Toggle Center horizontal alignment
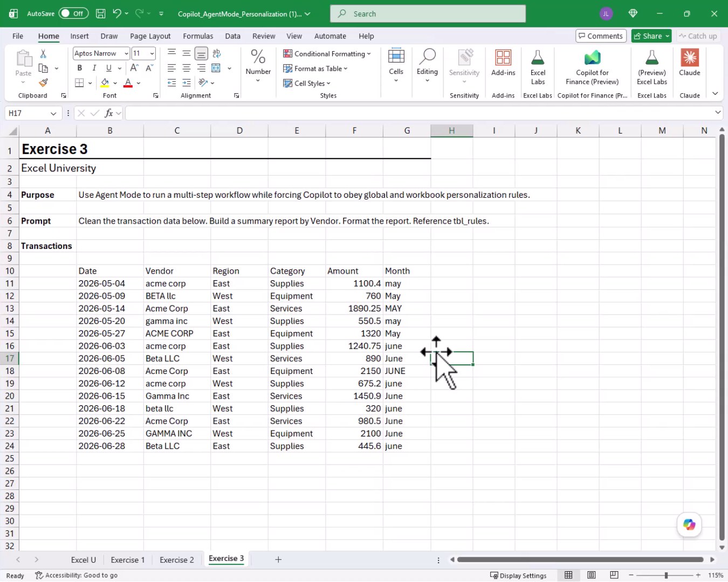The width and height of the screenshot is (728, 582). pyautogui.click(x=186, y=68)
